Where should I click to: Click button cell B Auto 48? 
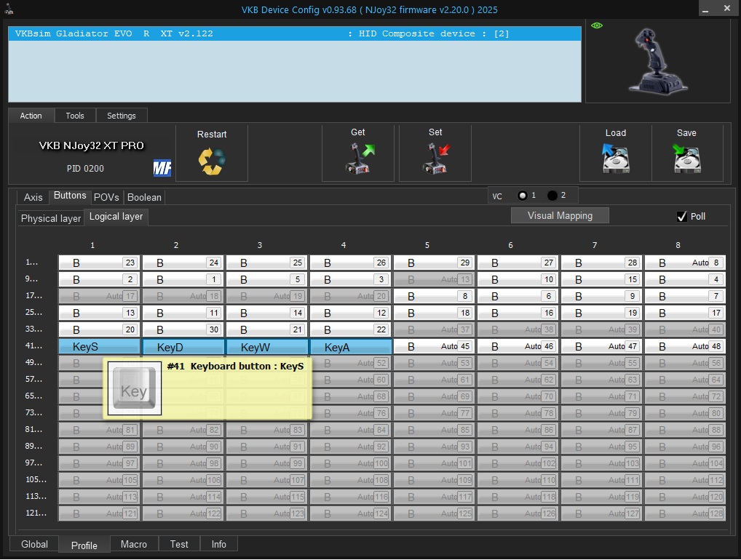(685, 346)
